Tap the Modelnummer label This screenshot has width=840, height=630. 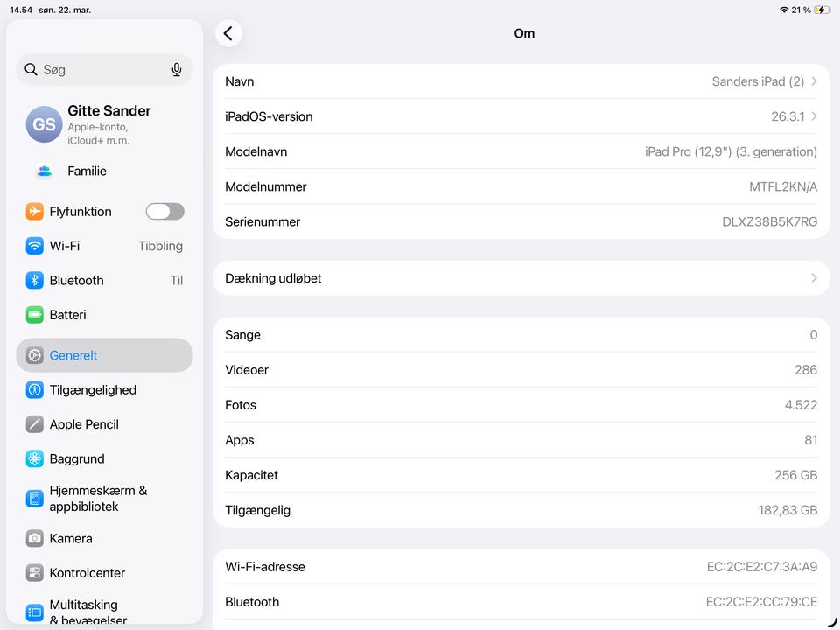[x=266, y=186]
